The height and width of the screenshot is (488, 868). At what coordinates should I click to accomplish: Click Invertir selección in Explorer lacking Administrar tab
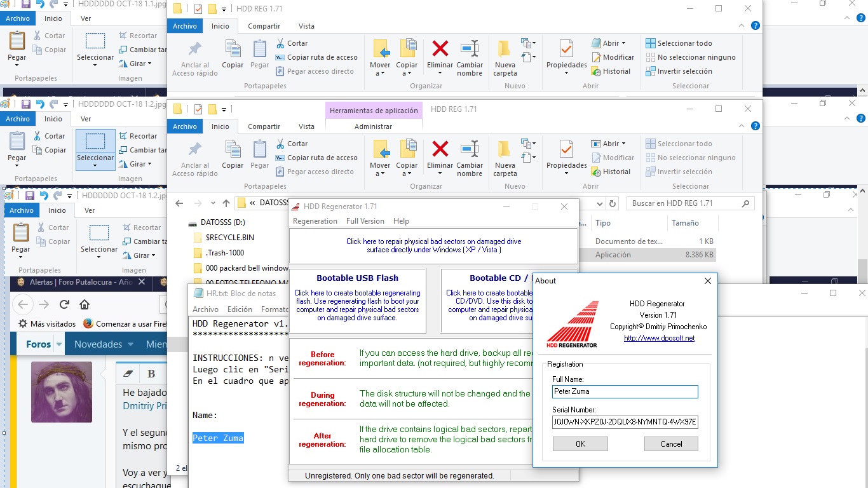click(679, 71)
